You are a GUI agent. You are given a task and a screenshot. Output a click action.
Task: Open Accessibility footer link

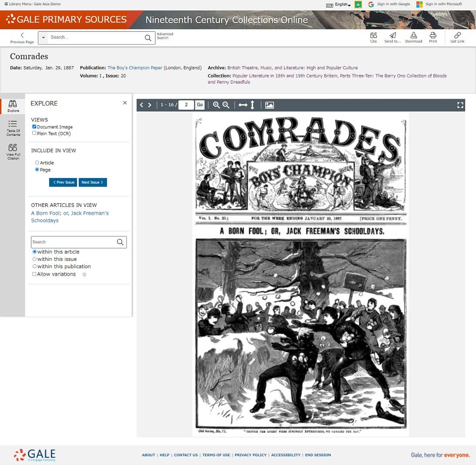(x=286, y=455)
